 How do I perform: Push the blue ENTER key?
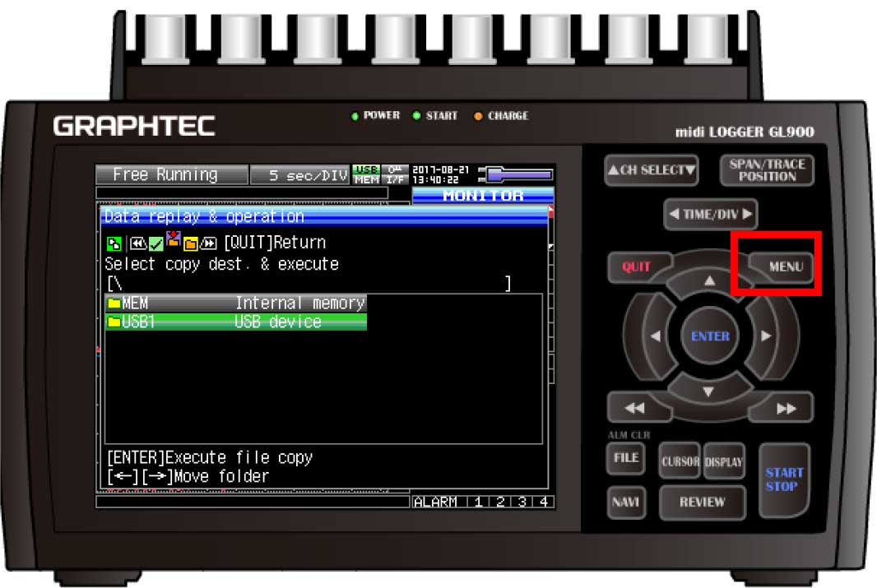[x=710, y=336]
